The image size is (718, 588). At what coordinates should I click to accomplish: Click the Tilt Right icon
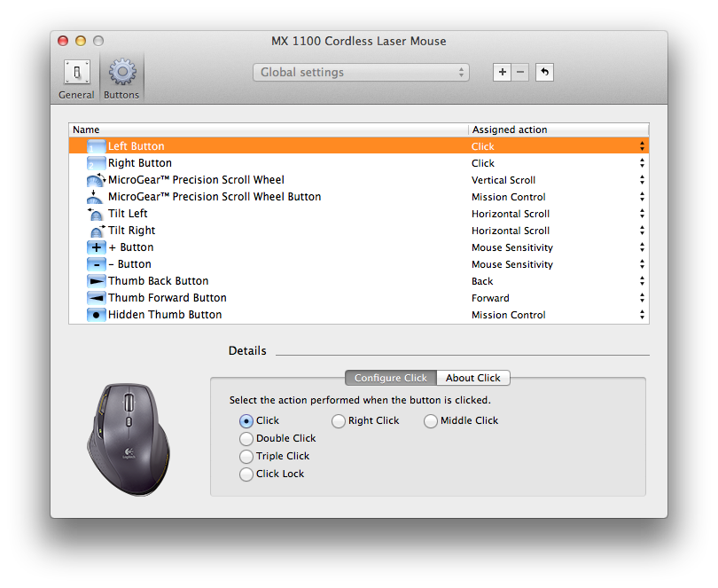96,231
